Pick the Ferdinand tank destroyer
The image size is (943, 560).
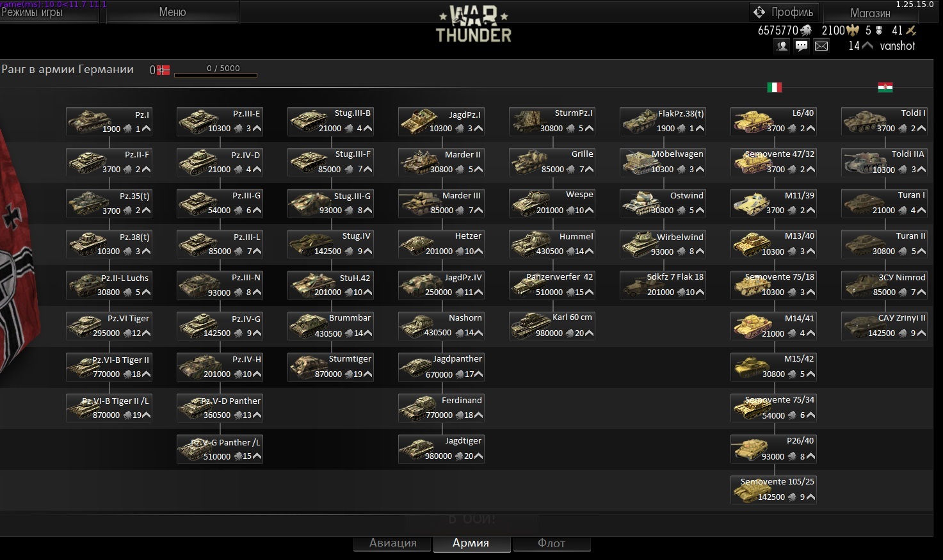coord(441,408)
